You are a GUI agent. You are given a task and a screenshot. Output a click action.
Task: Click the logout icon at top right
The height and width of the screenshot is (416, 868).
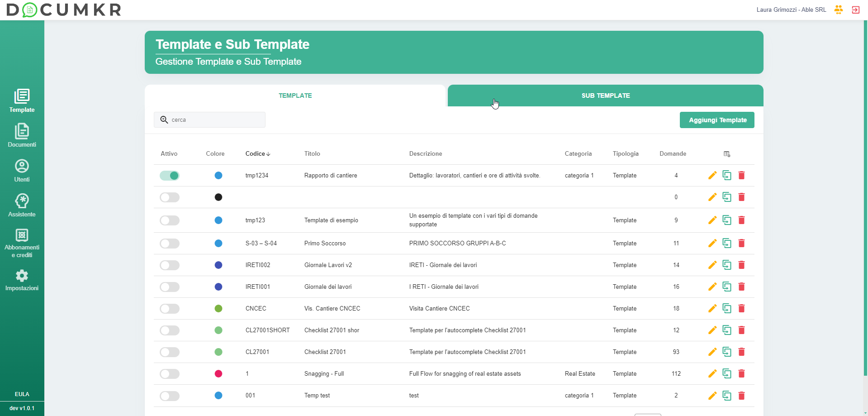pyautogui.click(x=855, y=10)
